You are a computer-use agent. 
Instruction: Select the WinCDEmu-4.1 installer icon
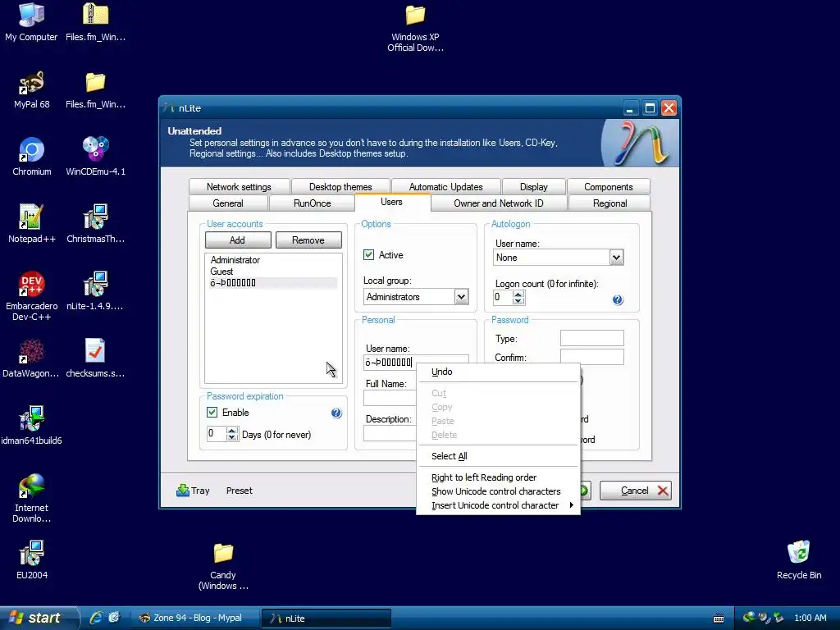coord(95,157)
